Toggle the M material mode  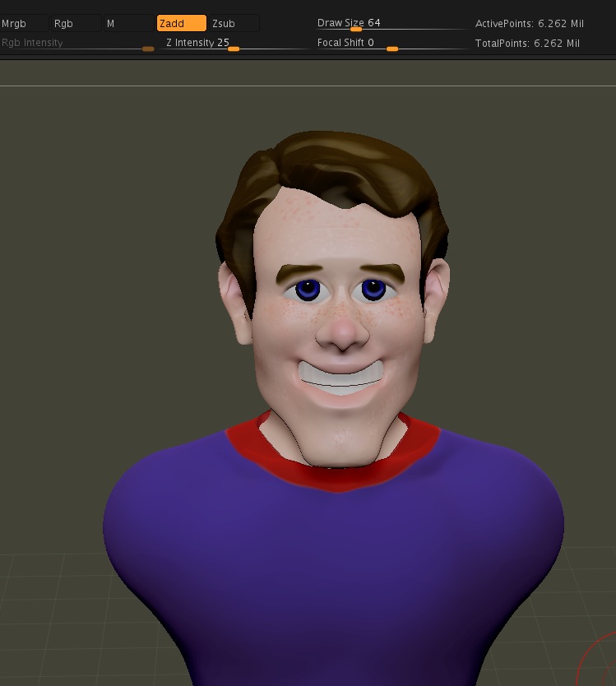click(127, 24)
